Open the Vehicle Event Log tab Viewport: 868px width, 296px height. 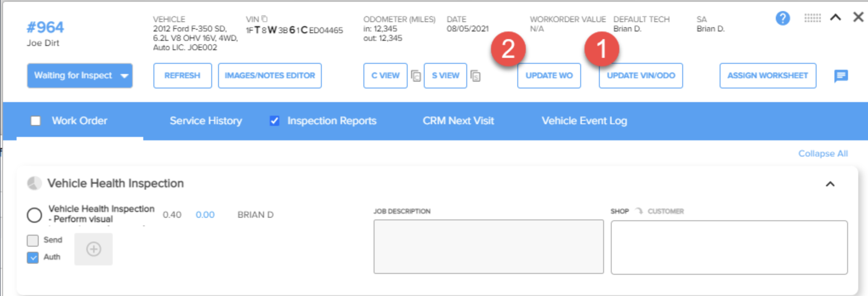[x=584, y=121]
